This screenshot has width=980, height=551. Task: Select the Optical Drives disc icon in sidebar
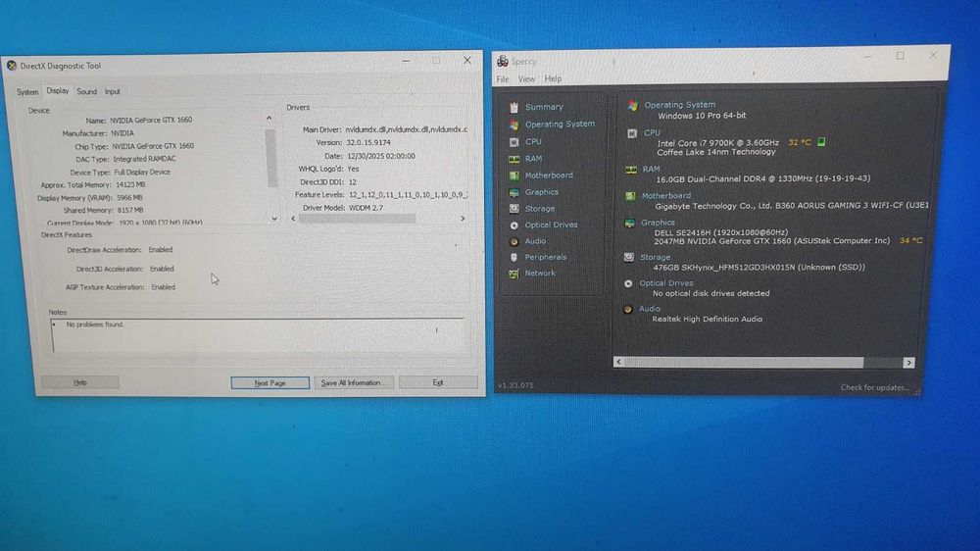514,225
